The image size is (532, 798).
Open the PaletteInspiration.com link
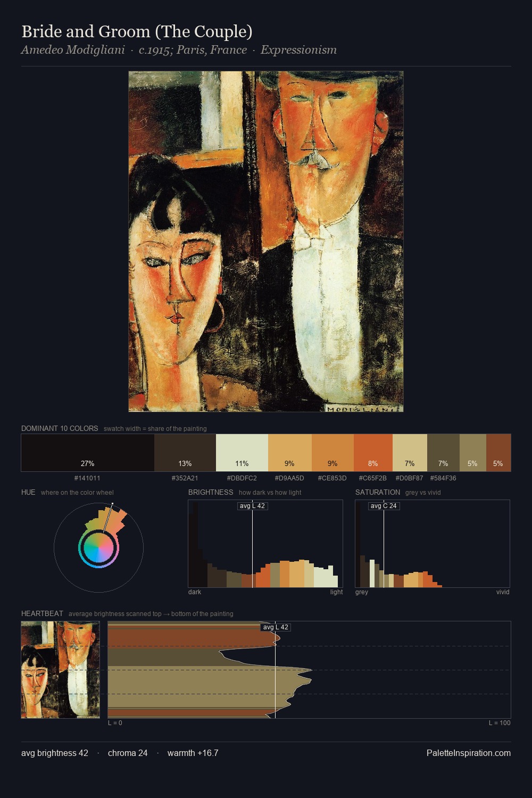point(469,753)
